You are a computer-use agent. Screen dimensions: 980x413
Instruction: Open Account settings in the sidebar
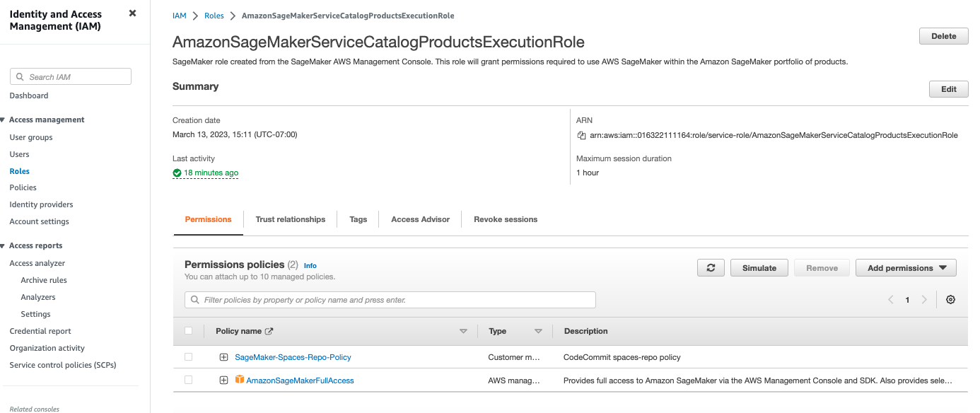click(39, 221)
